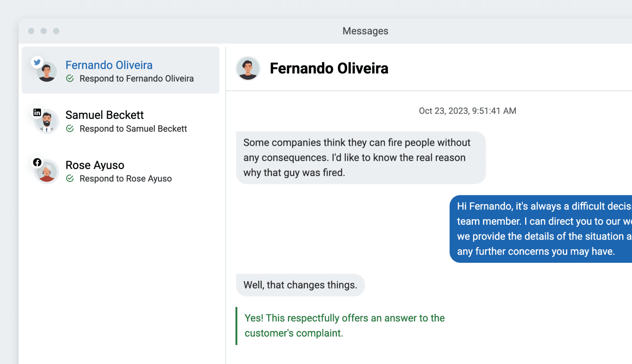The image size is (632, 364).
Task: Click the check icon beside Respond to Rose
Action: point(70,179)
